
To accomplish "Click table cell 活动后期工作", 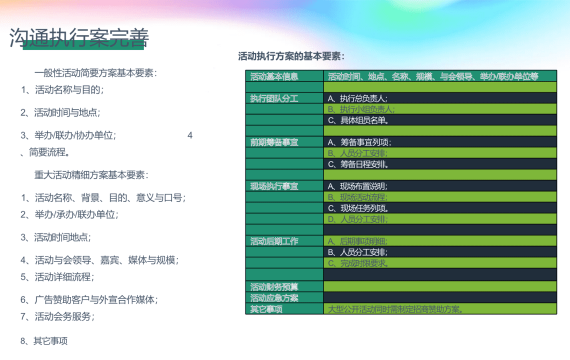I will (285, 241).
